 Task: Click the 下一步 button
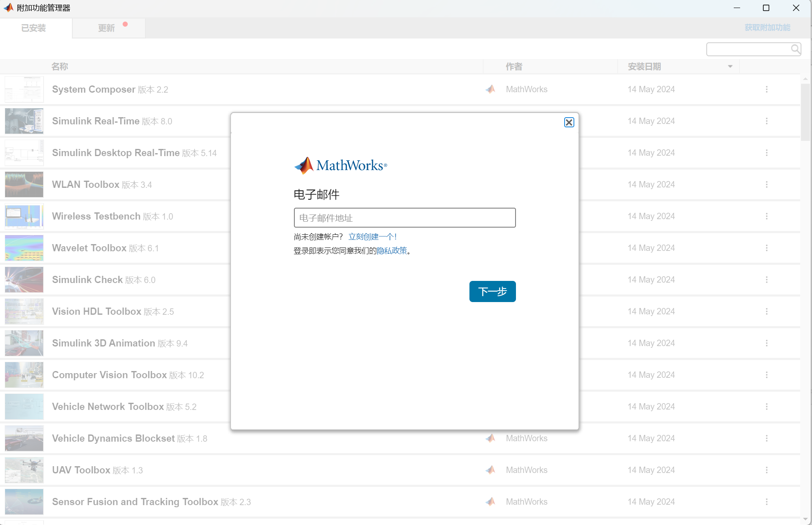pyautogui.click(x=492, y=291)
